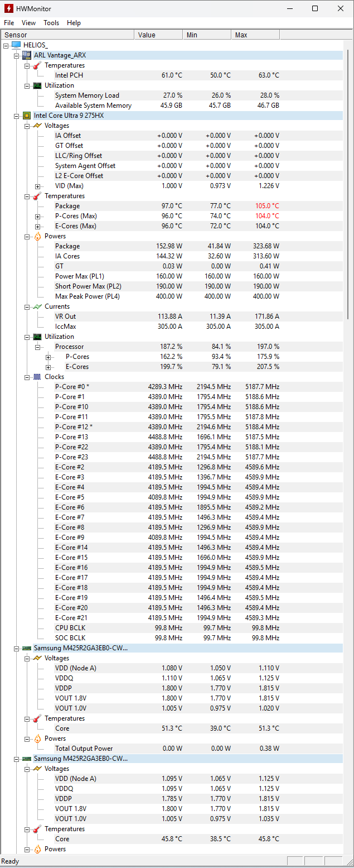Click first Samsung M425R2GA3EB0 memory module icon
The height and width of the screenshot is (868, 354).
(x=27, y=648)
